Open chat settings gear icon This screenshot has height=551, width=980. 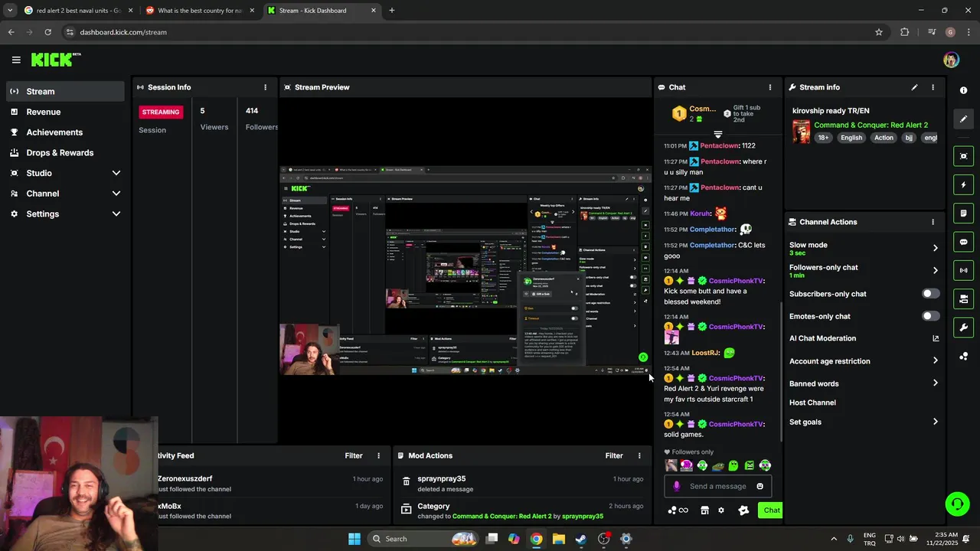coord(721,510)
